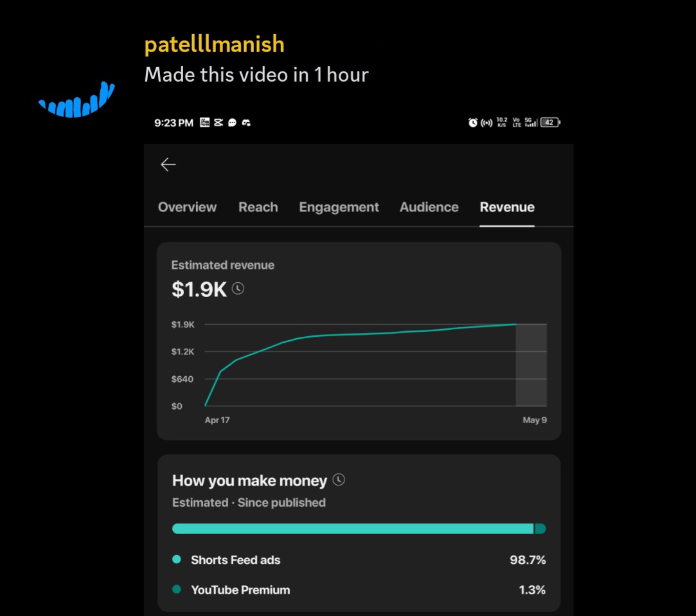This screenshot has width=696, height=616.
Task: Click the clock icon beside $1.9K revenue
Action: coord(238,289)
